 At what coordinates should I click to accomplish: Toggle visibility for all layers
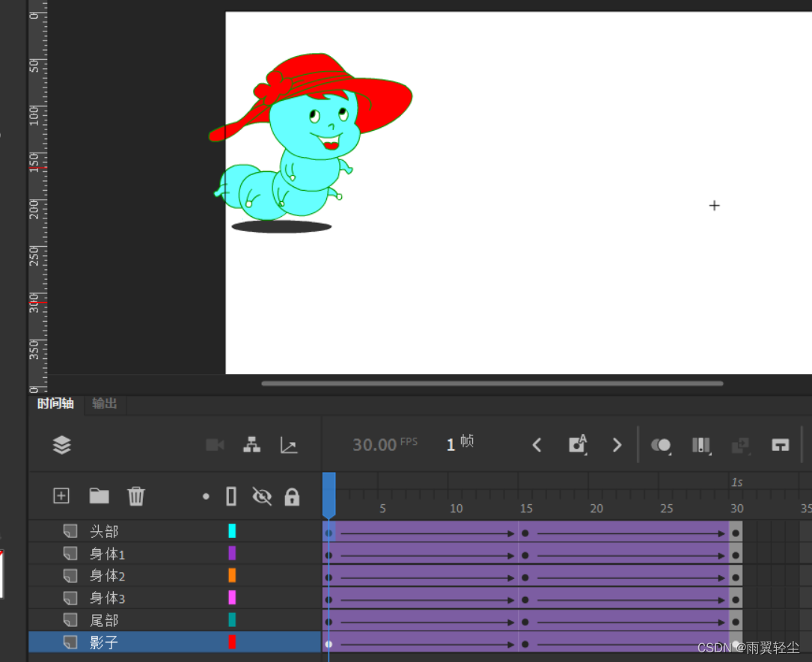(x=261, y=496)
